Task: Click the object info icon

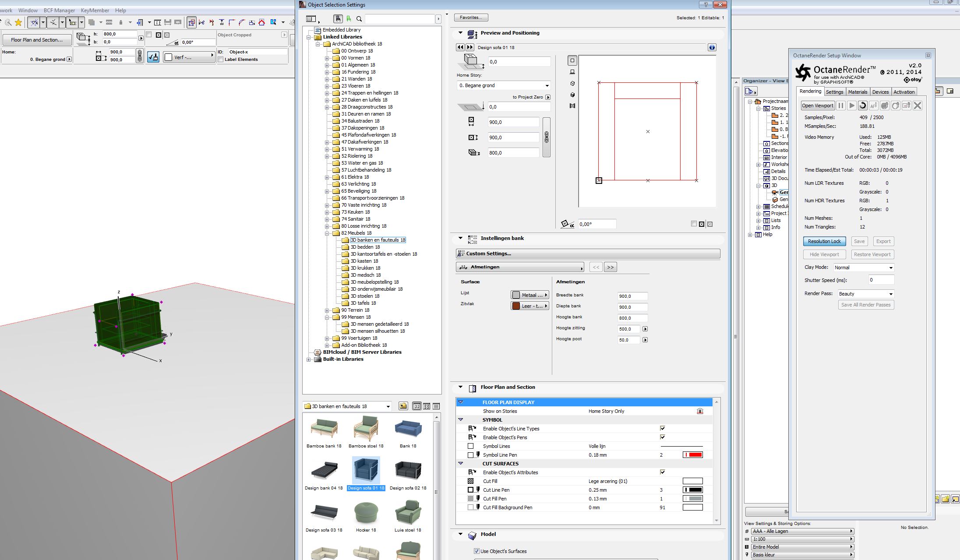Action: pos(712,47)
